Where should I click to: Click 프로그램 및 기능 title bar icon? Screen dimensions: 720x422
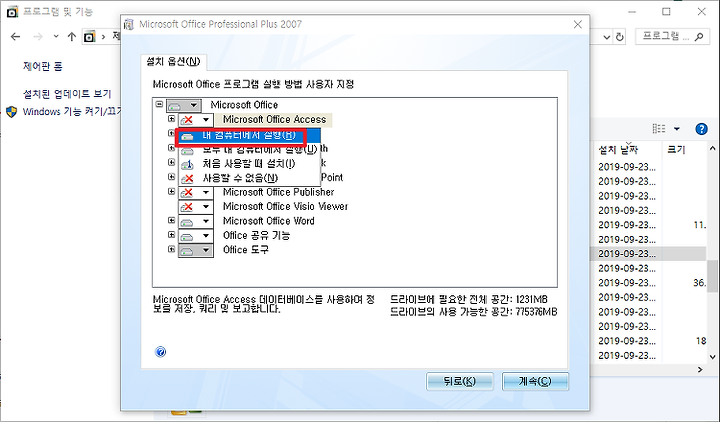click(12, 11)
